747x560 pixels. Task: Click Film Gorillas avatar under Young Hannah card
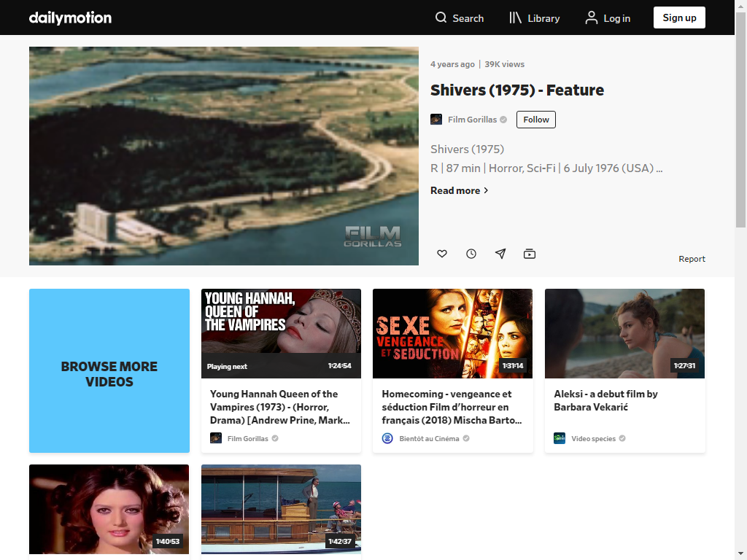pyautogui.click(x=216, y=438)
